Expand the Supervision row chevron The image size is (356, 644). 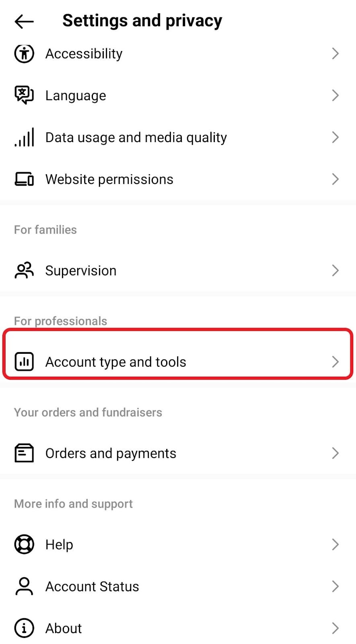(x=335, y=270)
